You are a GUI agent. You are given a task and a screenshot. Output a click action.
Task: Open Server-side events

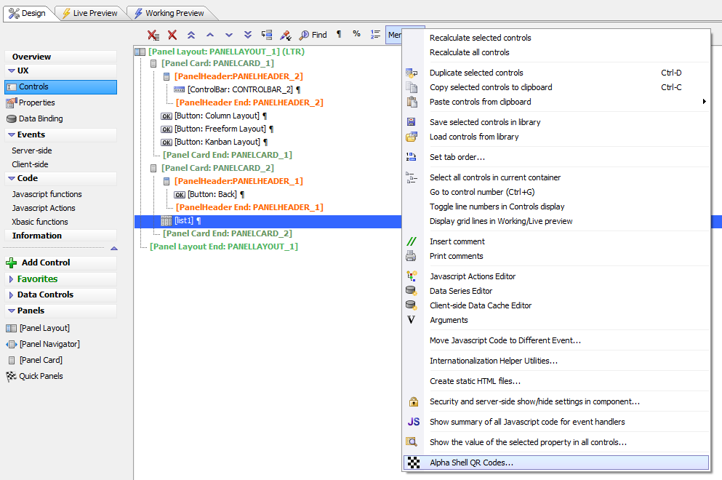tap(32, 151)
